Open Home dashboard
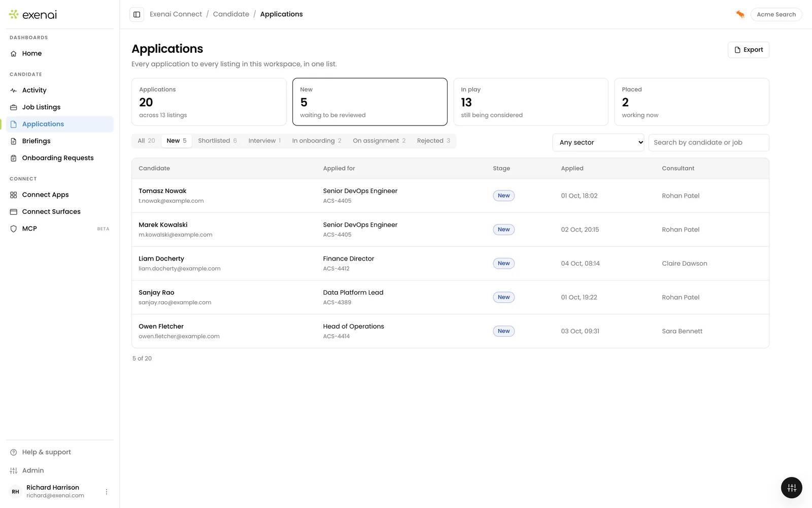The height and width of the screenshot is (508, 812). (60, 53)
